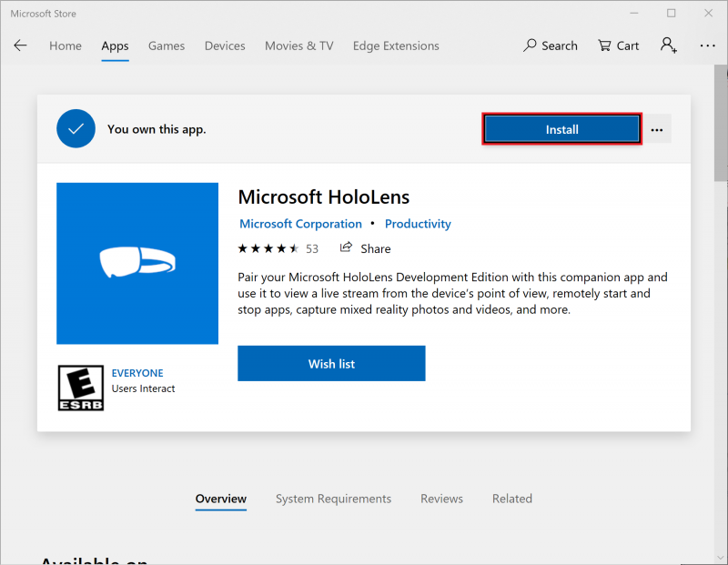Open the shopping Cart

tap(619, 45)
